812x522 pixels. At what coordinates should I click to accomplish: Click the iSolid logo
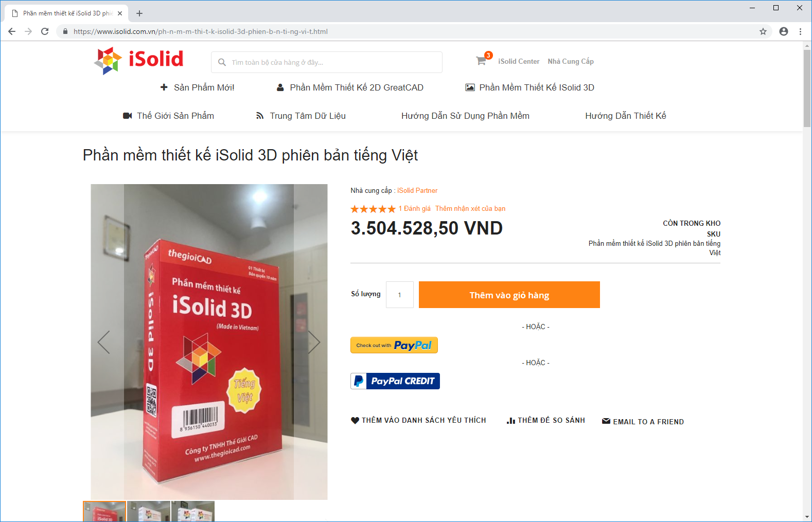[138, 61]
